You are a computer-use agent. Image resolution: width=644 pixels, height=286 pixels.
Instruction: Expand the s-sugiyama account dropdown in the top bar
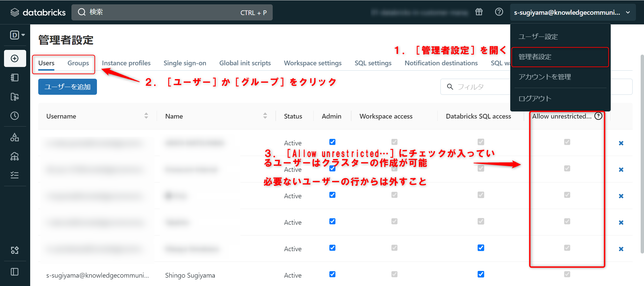pos(573,12)
